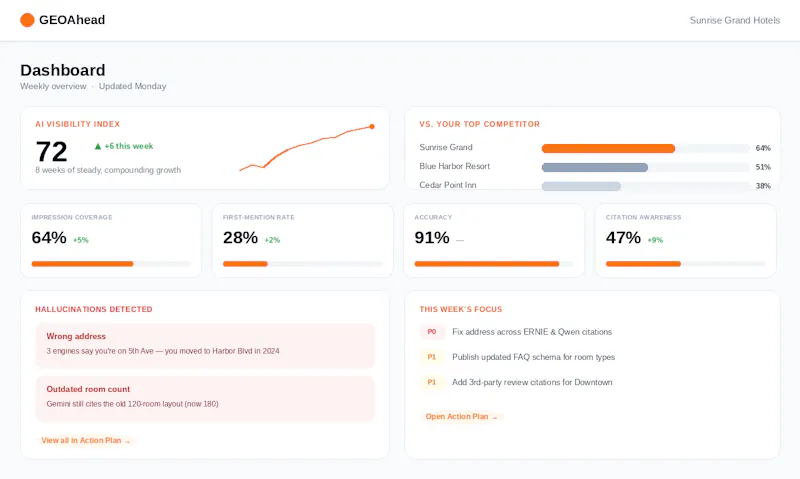Click the Sunrise Grand 64% orange bar
The height and width of the screenshot is (479, 800).
coord(608,148)
